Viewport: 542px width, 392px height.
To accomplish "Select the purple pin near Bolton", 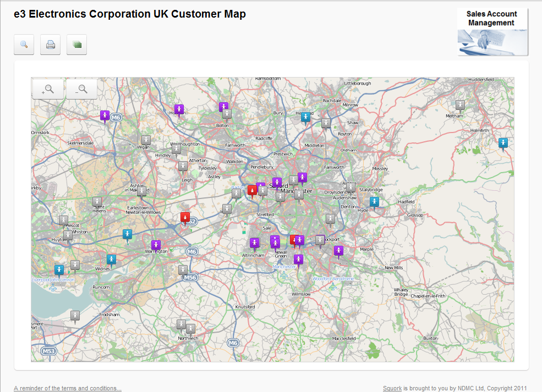I will point(223,107).
